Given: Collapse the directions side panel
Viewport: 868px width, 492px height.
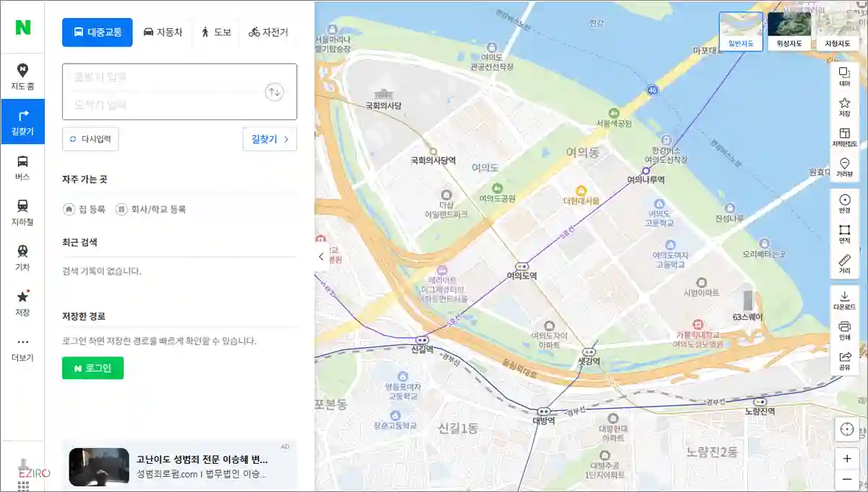Looking at the screenshot, I should pyautogui.click(x=320, y=256).
